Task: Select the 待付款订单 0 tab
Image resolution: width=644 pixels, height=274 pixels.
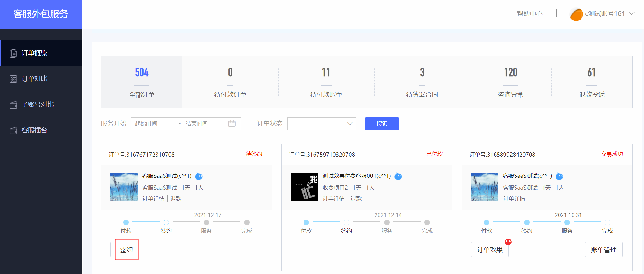Action: click(x=230, y=82)
